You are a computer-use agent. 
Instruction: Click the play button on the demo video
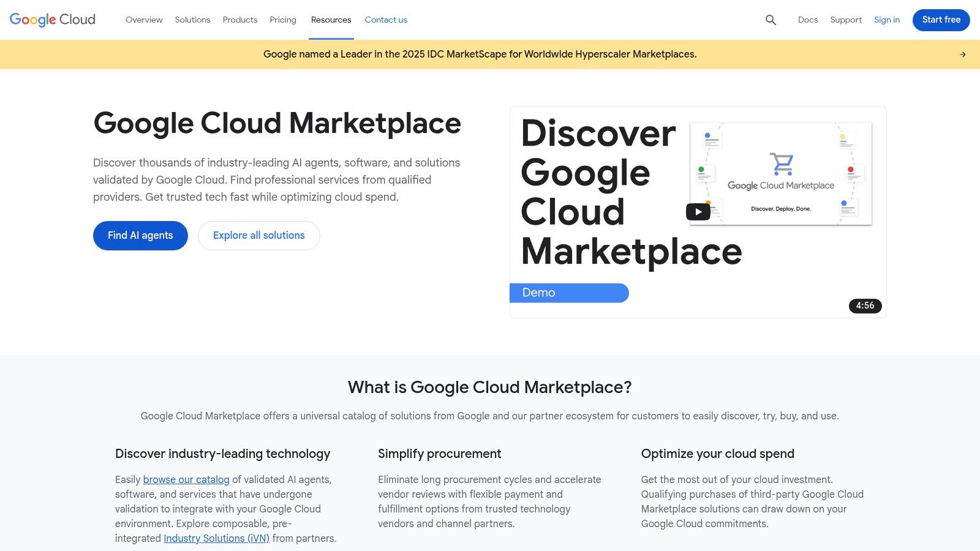click(x=698, y=211)
